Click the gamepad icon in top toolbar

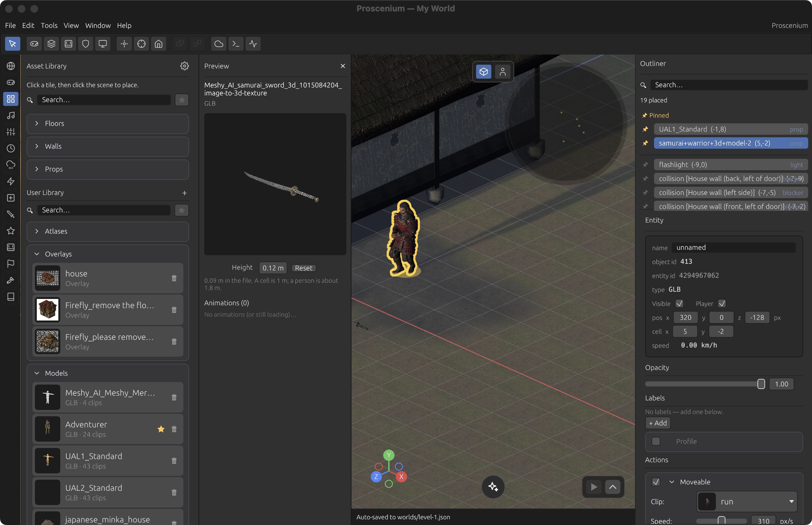click(34, 44)
